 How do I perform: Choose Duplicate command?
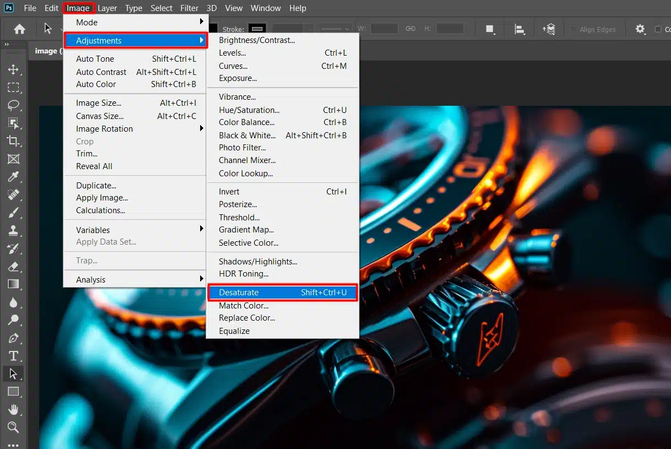(136, 185)
